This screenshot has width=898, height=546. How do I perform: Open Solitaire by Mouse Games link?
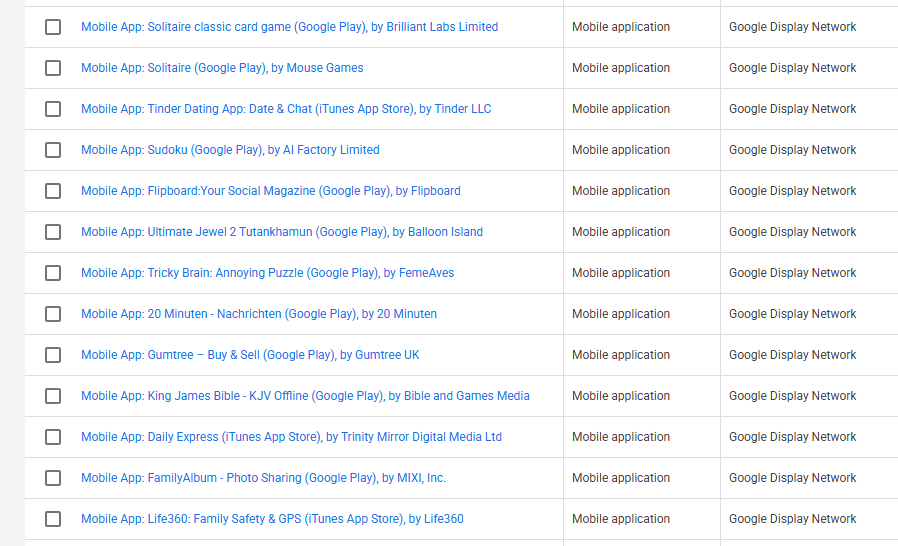click(222, 68)
